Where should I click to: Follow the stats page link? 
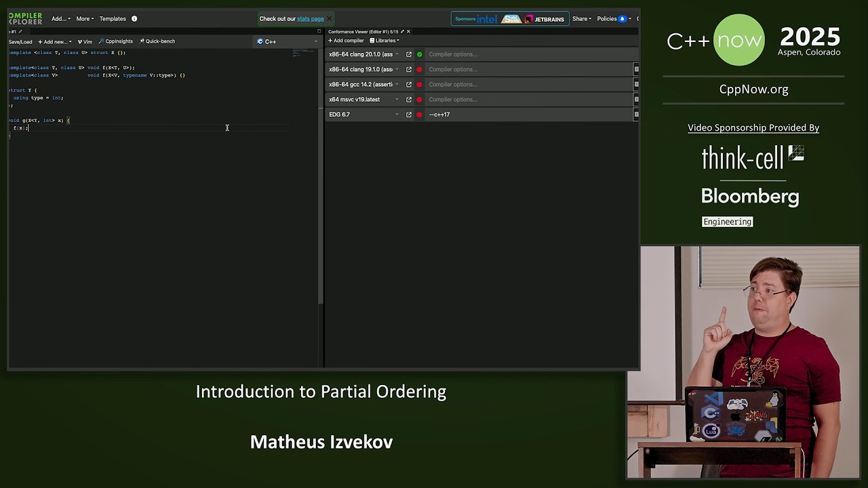pyautogui.click(x=310, y=18)
